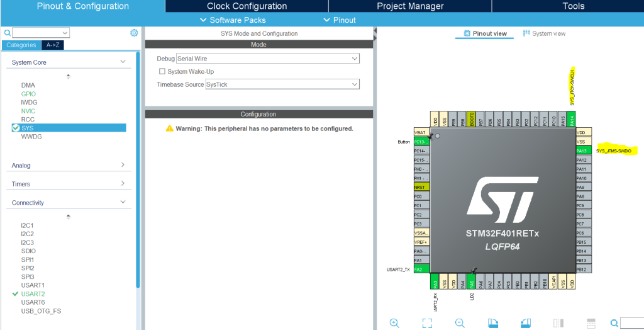This screenshot has width=644, height=330.
Task: Open the Debug mode dropdown
Action: pyautogui.click(x=355, y=59)
